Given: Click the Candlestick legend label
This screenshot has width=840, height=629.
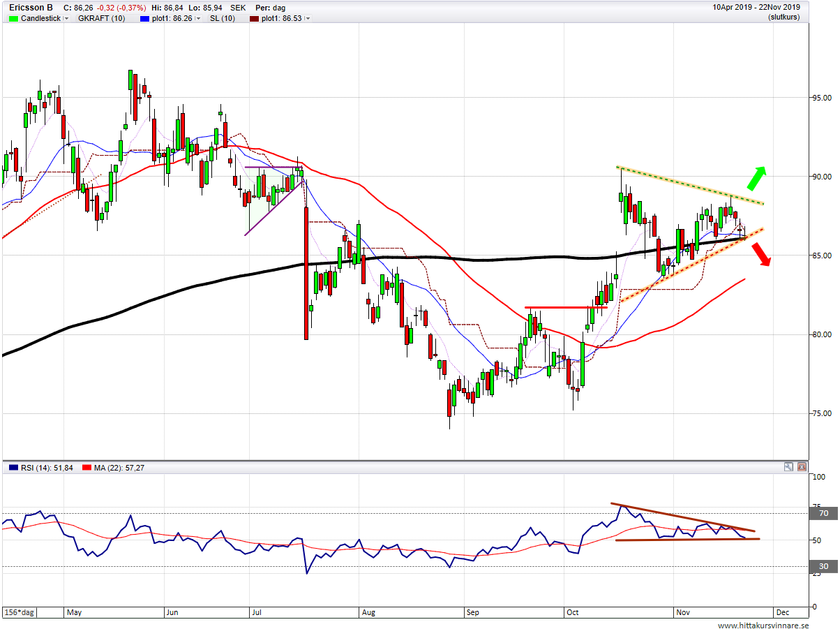Looking at the screenshot, I should pos(41,18).
